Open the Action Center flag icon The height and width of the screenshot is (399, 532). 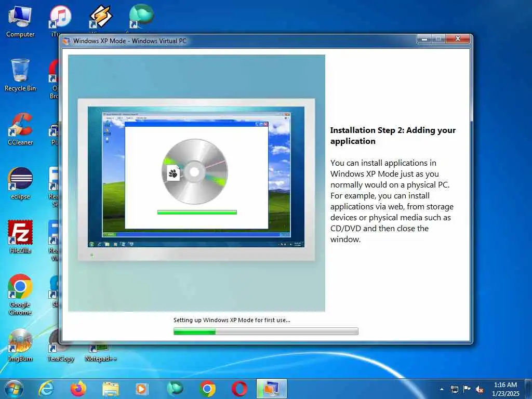click(467, 389)
